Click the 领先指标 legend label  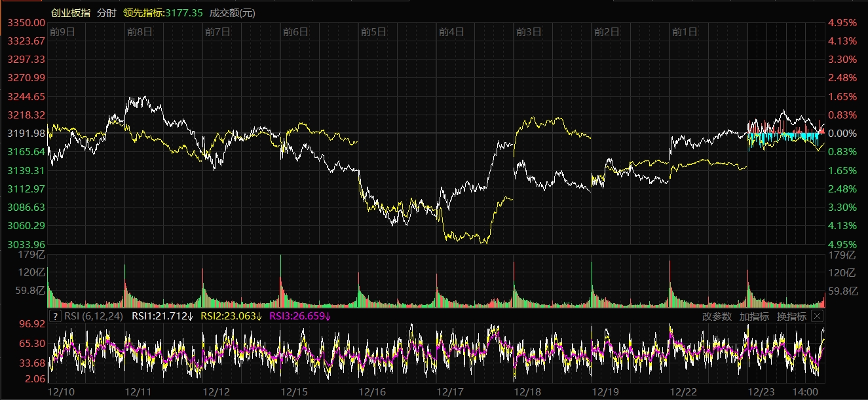pos(162,12)
